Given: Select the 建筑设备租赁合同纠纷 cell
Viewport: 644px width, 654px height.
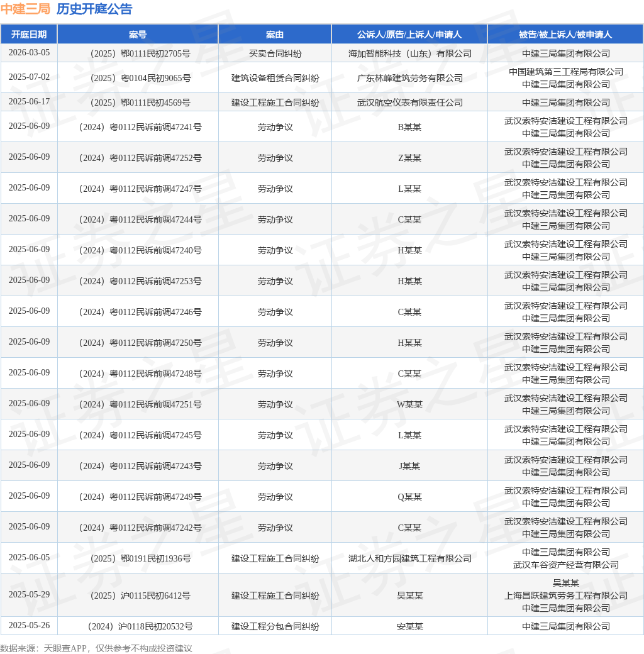Looking at the screenshot, I should 275,78.
